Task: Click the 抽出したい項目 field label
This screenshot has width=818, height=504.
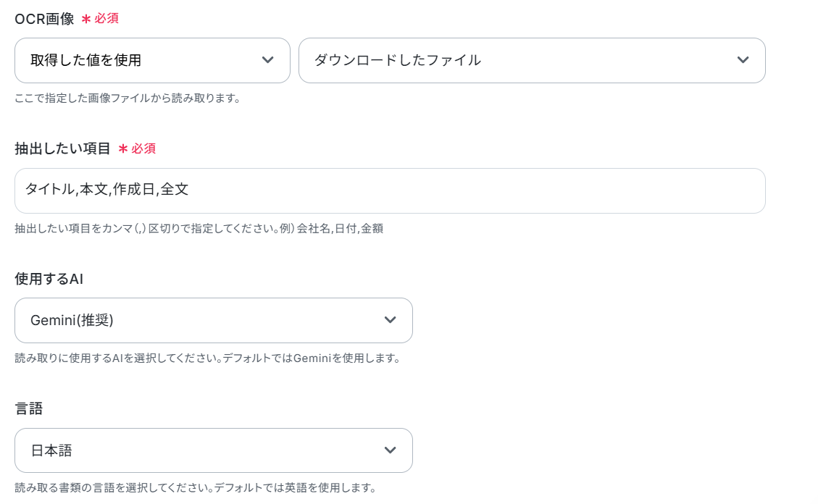Action: pyautogui.click(x=62, y=149)
